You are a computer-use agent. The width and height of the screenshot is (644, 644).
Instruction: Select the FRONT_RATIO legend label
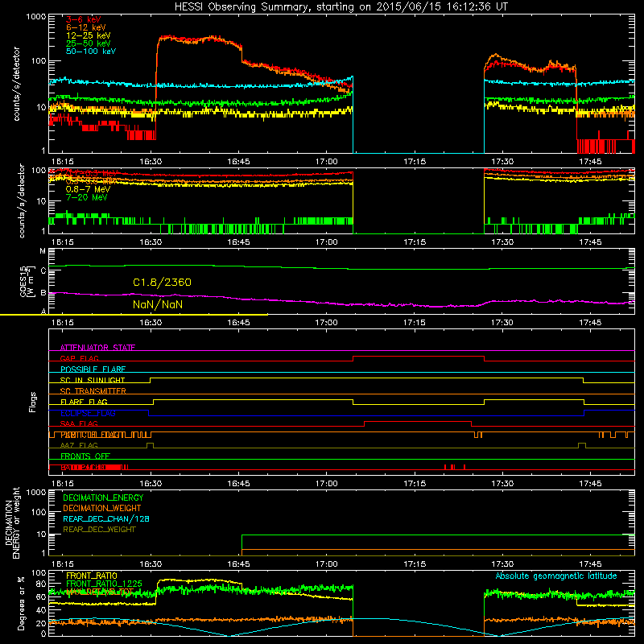pyautogui.click(x=92, y=576)
